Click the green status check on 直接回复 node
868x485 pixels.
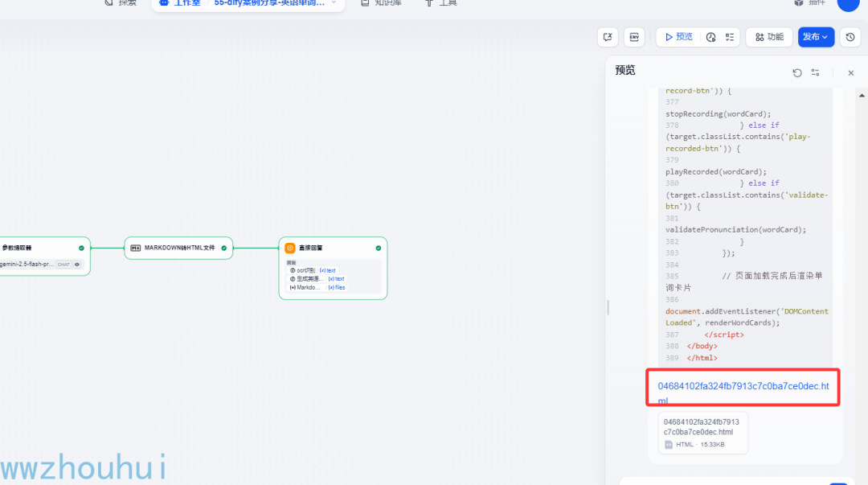pos(378,248)
